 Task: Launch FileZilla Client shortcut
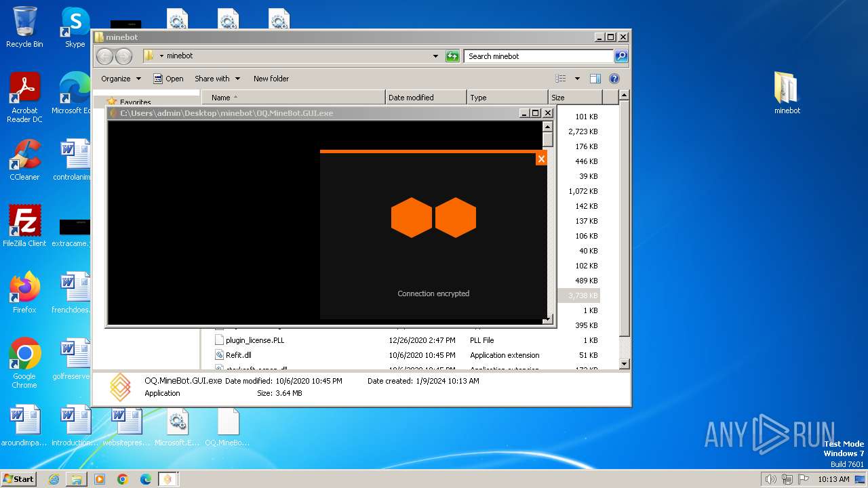24,226
